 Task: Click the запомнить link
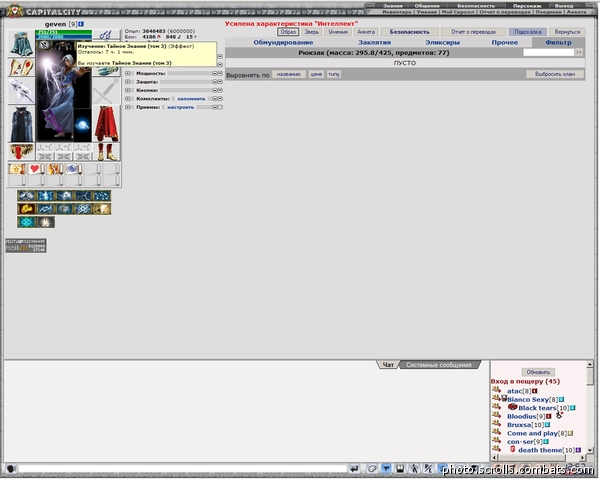click(x=191, y=99)
